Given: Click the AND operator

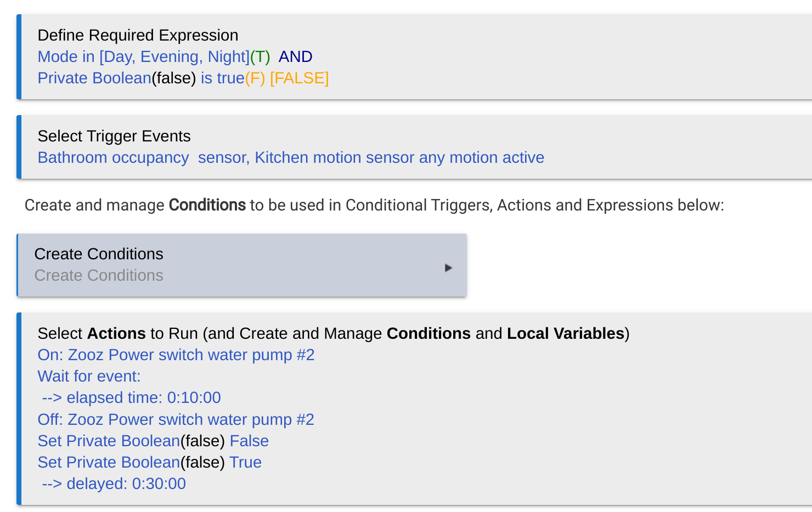Looking at the screenshot, I should 296,57.
